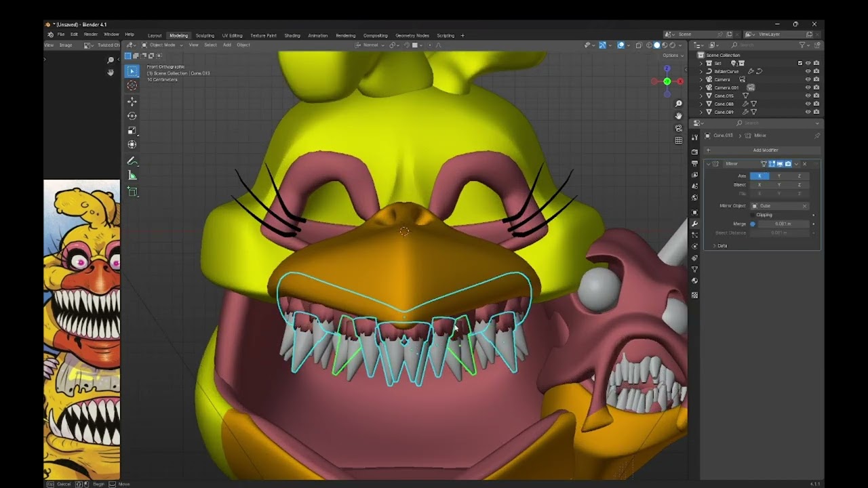Toggle Mirror axis Y button
Screen dimensions: 868x488
[x=779, y=176]
